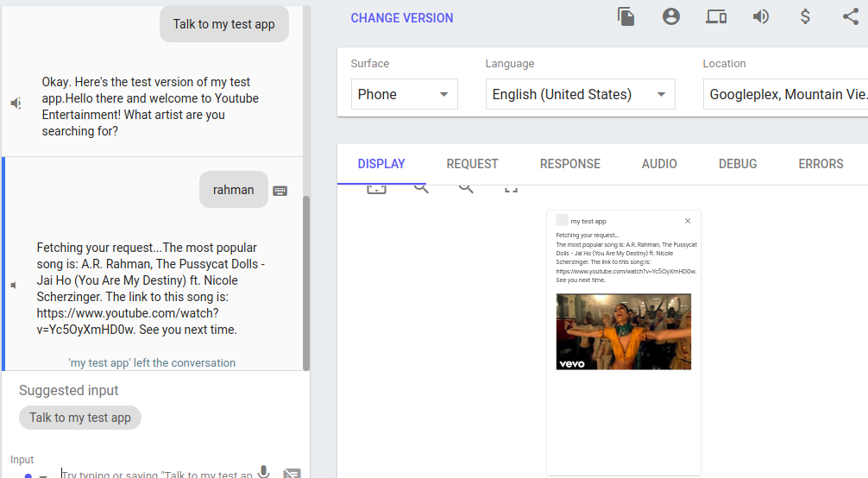Screen dimensions: 868x478
Task: Click the Fetching your request response in chat
Action: (151, 288)
